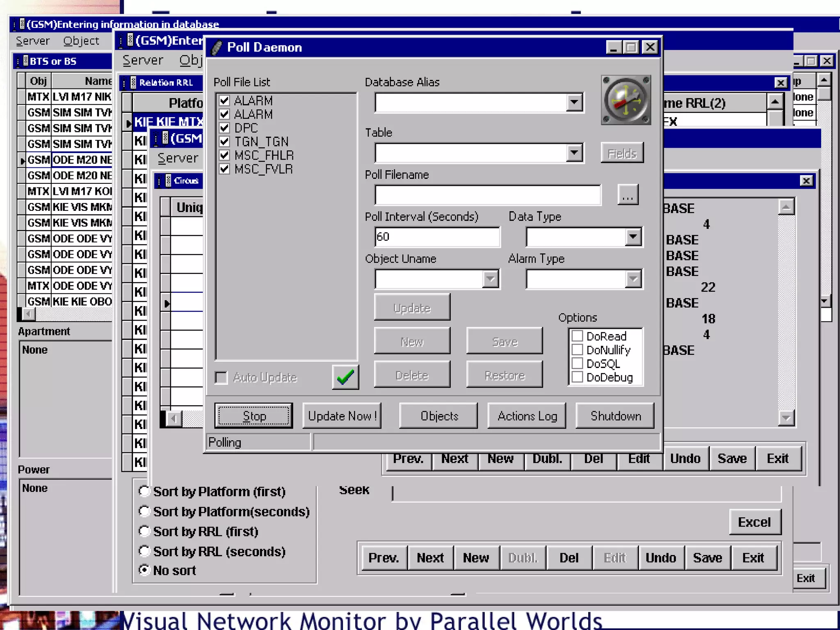Open the Object Uname dropdown
Image resolution: width=840 pixels, height=630 pixels.
490,279
